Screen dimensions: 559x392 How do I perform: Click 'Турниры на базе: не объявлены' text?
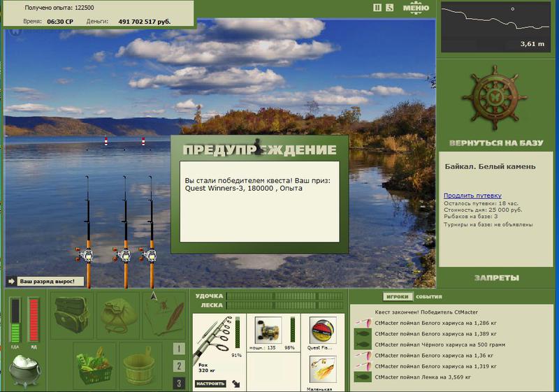click(x=488, y=224)
